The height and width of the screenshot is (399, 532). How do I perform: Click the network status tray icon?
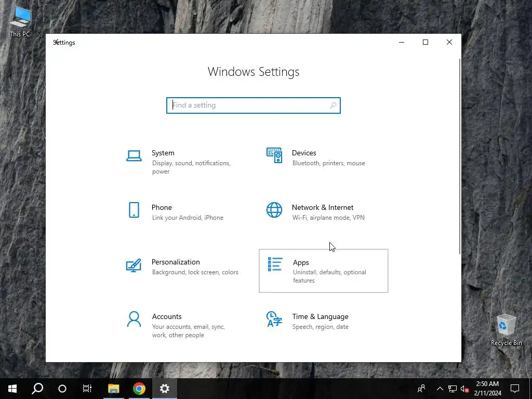pyautogui.click(x=453, y=389)
